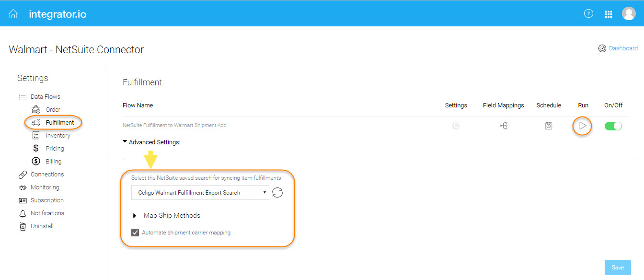This screenshot has height=280, width=644.
Task: Open the user profile avatar
Action: point(629,13)
